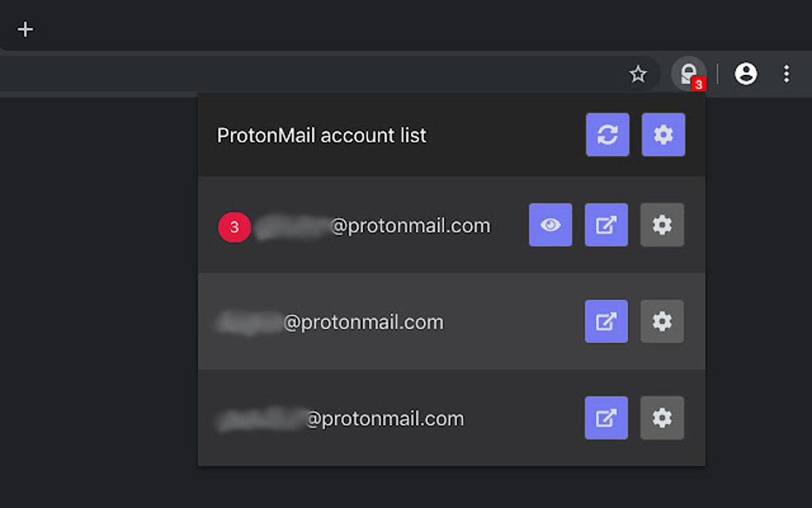Screen dimensions: 812x508
Task: Open extension settings via header gear icon
Action: tap(663, 135)
